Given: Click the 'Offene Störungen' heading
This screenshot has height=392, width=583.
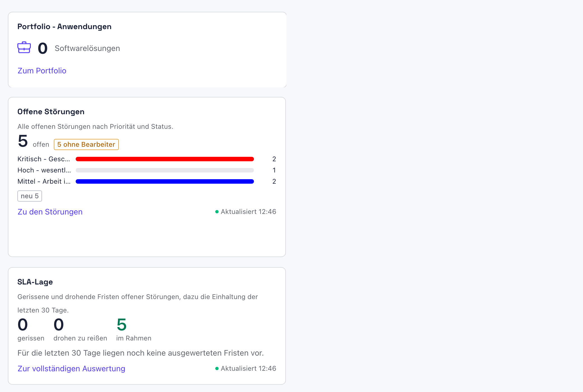Looking at the screenshot, I should pyautogui.click(x=51, y=112).
